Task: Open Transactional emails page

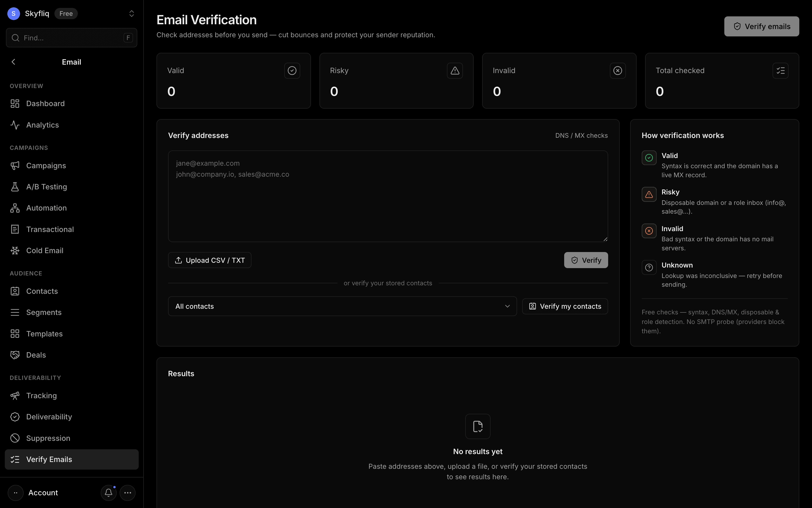Action: click(71, 229)
